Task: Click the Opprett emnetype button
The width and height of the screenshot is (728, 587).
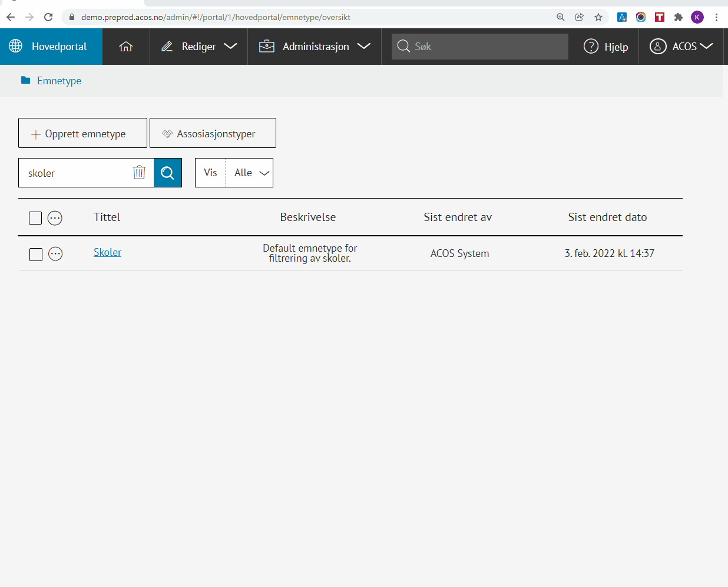Action: click(x=82, y=133)
